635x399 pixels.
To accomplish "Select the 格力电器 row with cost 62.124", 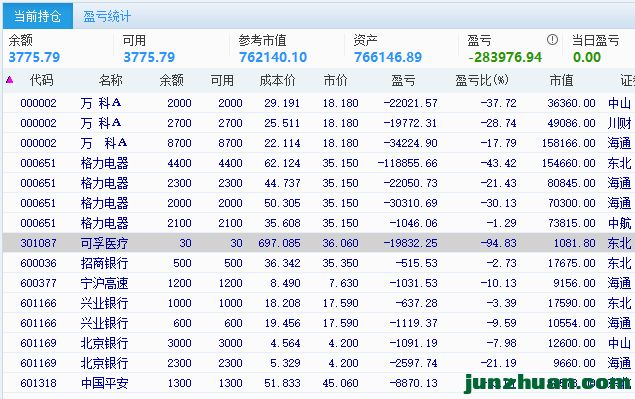I will [x=319, y=163].
